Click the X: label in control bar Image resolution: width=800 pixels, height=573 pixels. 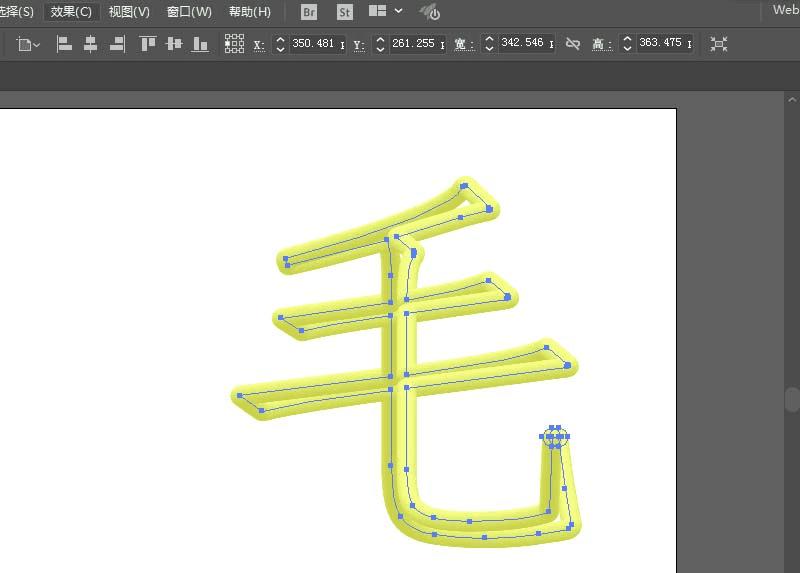(x=259, y=45)
